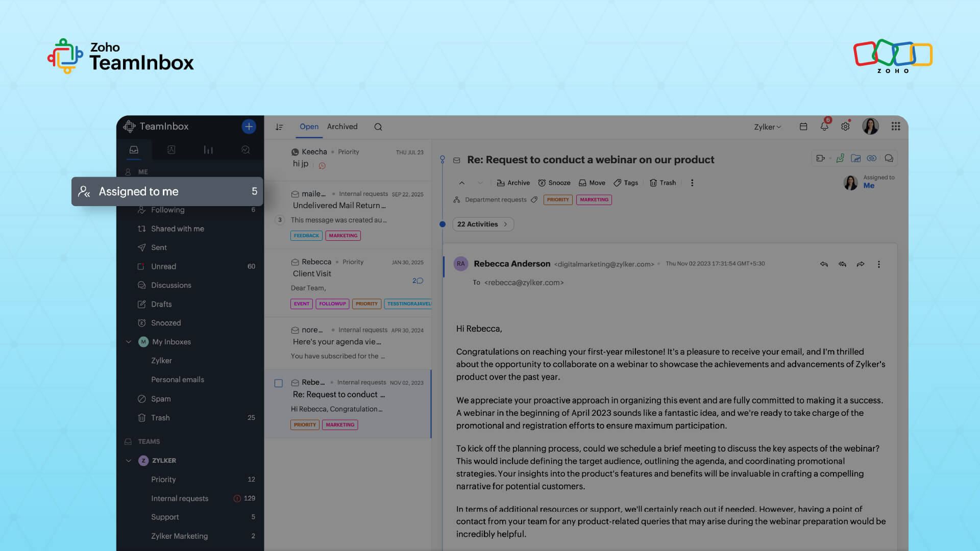Click the reply arrow icon on message
This screenshot has width=980, height=551.
[x=824, y=264]
